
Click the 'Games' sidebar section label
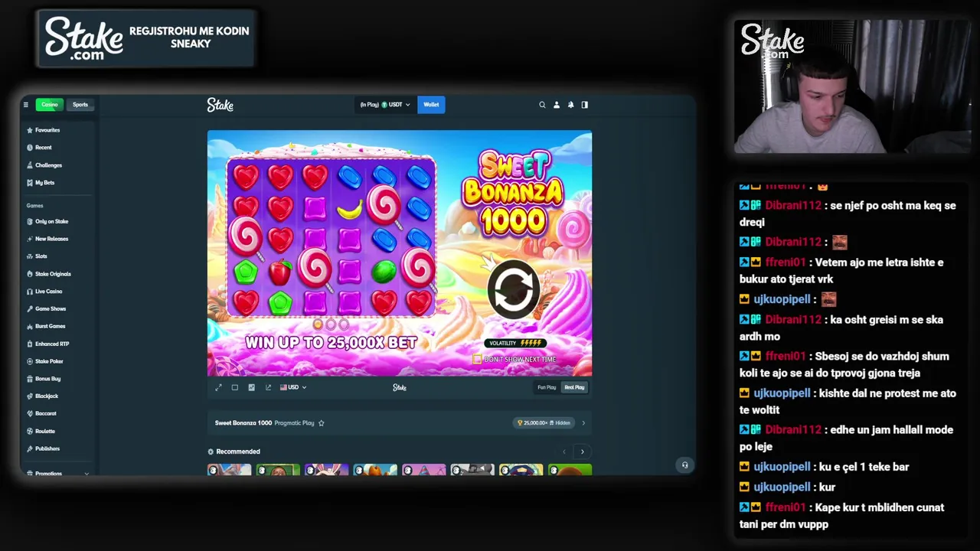tap(35, 206)
